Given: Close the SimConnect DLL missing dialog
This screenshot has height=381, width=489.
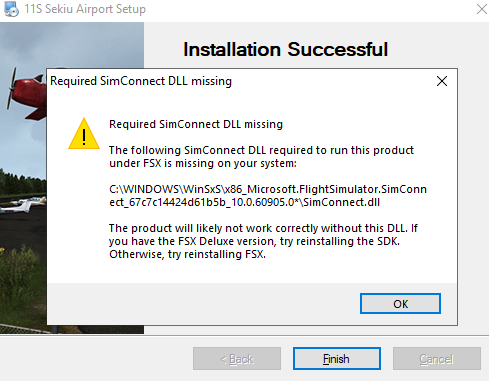Looking at the screenshot, I should (x=442, y=81).
